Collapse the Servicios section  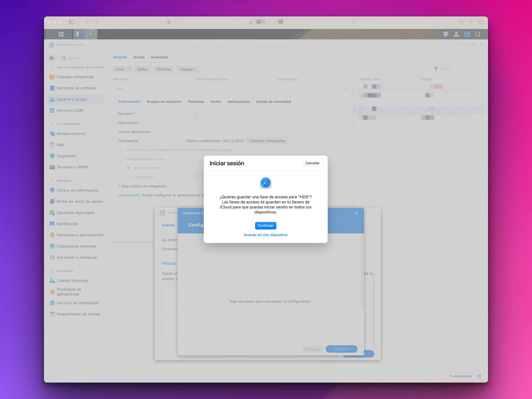point(52,271)
